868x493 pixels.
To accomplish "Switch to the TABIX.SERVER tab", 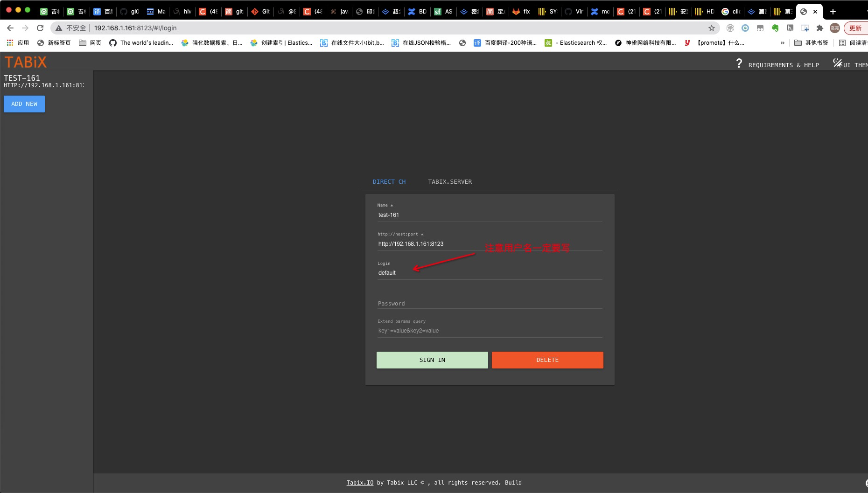I will coord(449,181).
